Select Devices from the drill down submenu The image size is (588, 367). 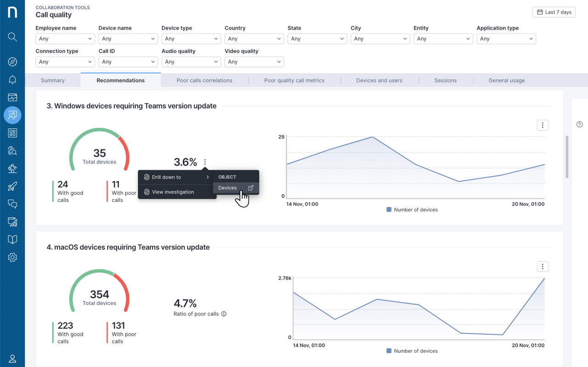click(x=227, y=188)
